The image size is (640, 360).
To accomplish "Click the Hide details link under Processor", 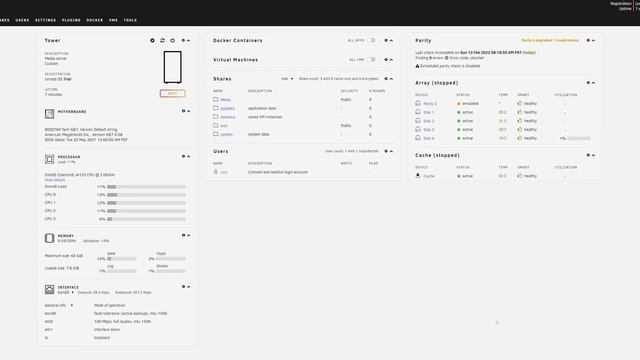I will pos(55,180).
